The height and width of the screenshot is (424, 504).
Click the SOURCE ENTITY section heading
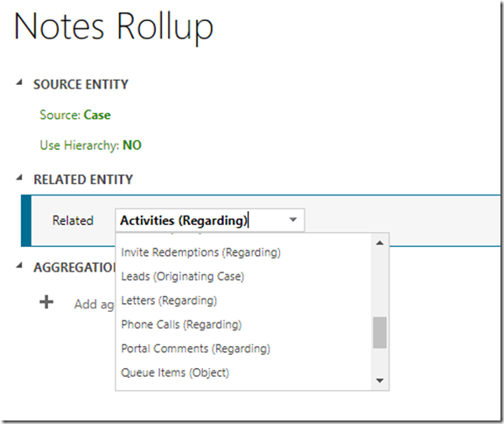[81, 85]
